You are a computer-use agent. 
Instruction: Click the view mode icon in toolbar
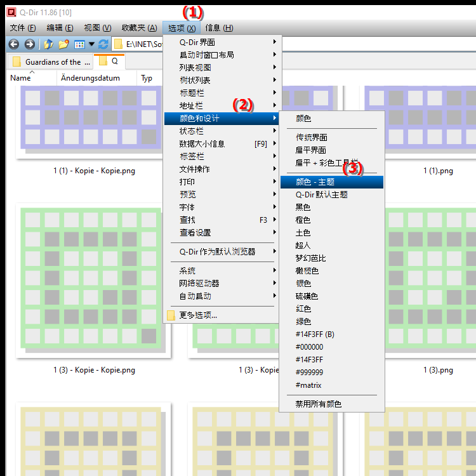click(79, 44)
